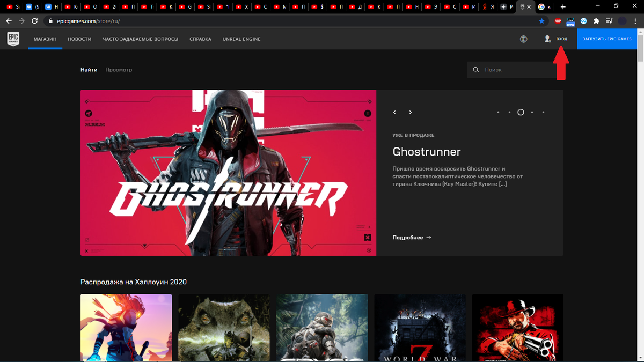Open Справка in the top navigation

click(201, 39)
